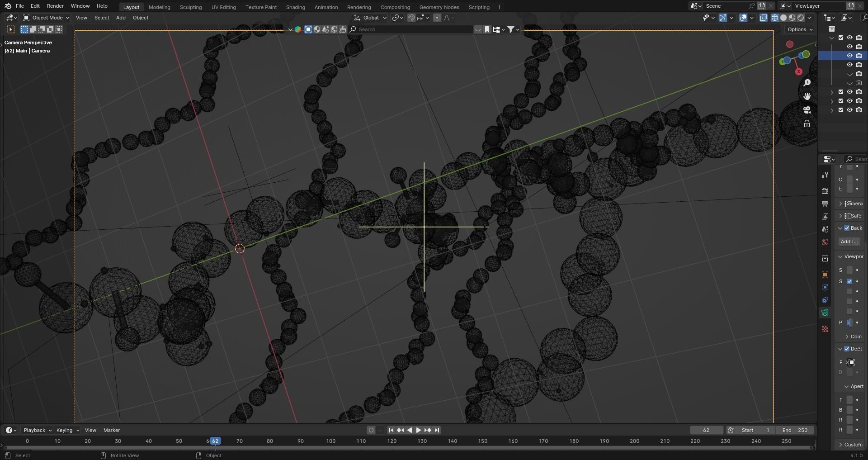
Task: Click the current frame field showing 62
Action: pyautogui.click(x=706, y=430)
